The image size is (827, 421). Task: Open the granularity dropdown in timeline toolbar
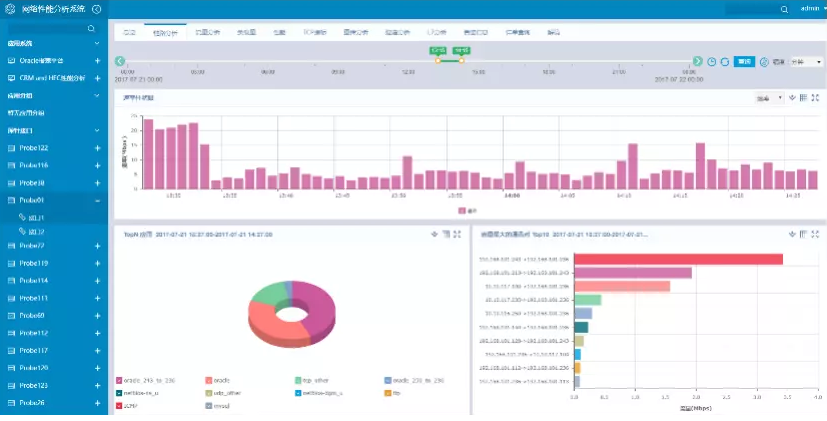(x=806, y=62)
